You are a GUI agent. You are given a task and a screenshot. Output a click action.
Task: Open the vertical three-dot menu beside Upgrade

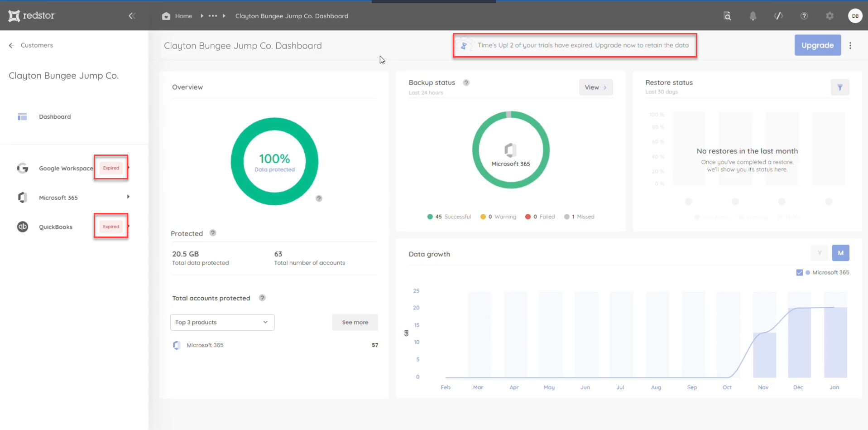tap(850, 45)
